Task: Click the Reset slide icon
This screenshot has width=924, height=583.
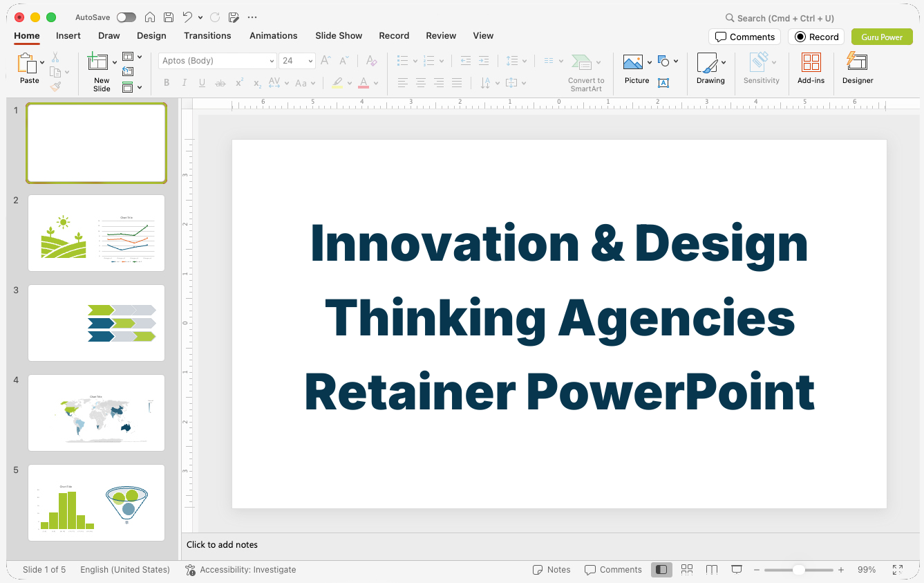Action: pos(128,71)
